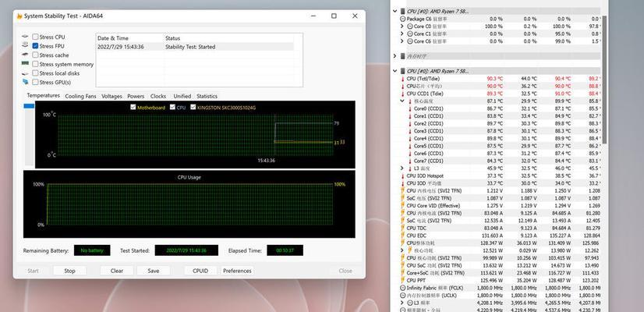
Task: Switch to the Powers tab
Action: pos(136,96)
